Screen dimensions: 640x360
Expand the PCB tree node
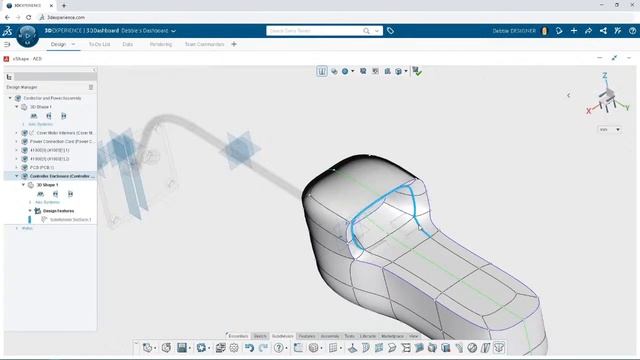[17, 168]
